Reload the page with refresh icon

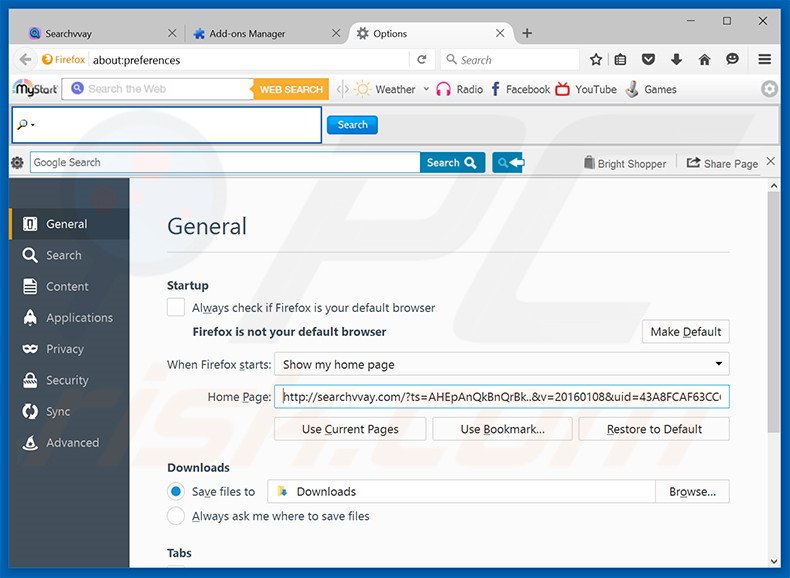point(422,59)
